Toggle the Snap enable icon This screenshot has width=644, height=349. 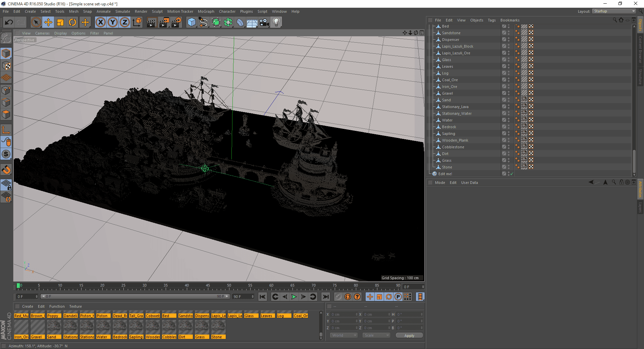(6, 169)
